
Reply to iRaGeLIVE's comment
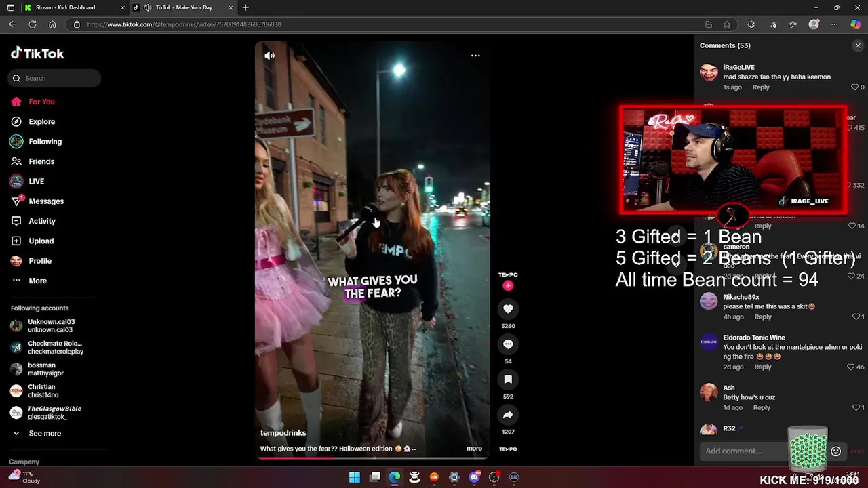tap(761, 87)
